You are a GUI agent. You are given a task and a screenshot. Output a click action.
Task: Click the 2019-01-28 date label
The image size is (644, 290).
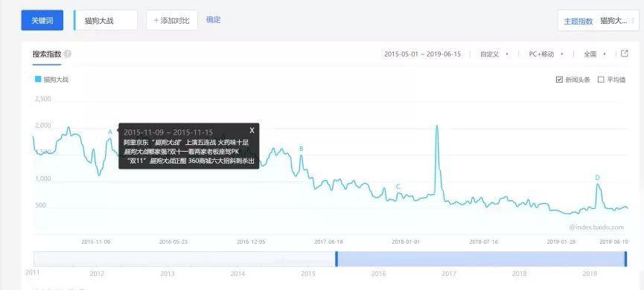point(561,242)
